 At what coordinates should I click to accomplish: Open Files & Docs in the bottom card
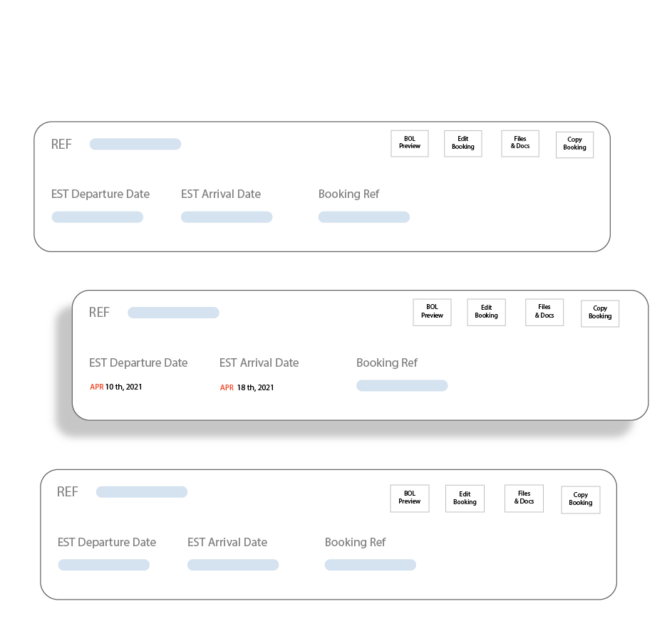click(524, 498)
